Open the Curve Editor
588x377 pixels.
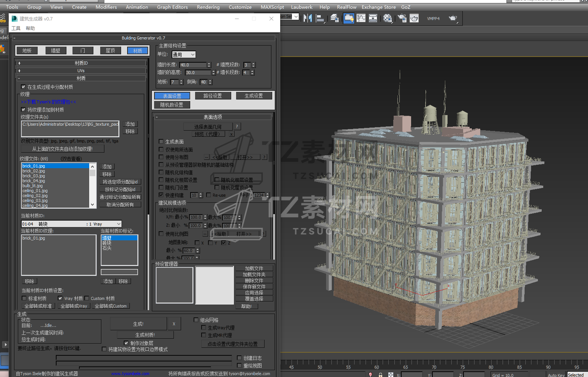361,18
